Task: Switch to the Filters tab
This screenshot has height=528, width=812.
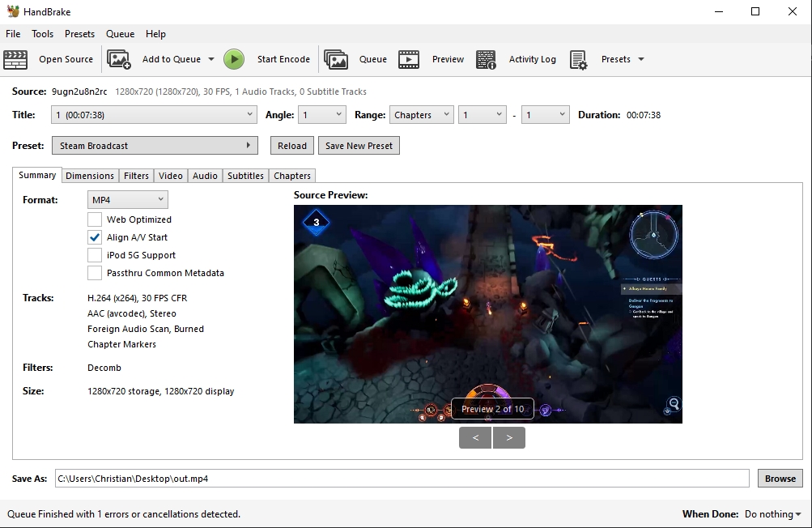Action: pos(136,176)
